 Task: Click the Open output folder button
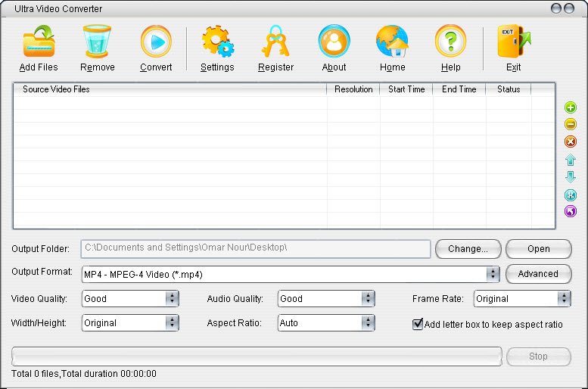539,249
